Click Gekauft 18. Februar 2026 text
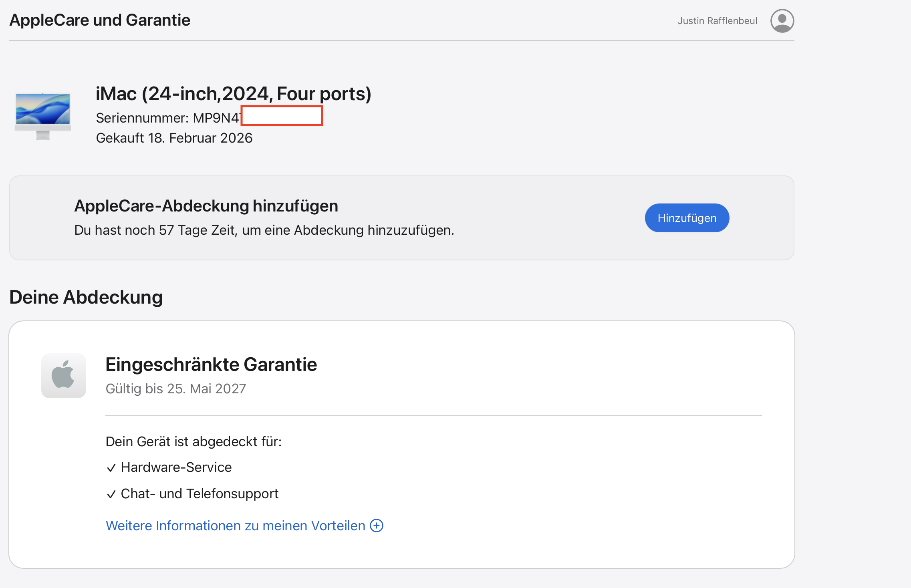This screenshot has width=911, height=588. pyautogui.click(x=174, y=138)
